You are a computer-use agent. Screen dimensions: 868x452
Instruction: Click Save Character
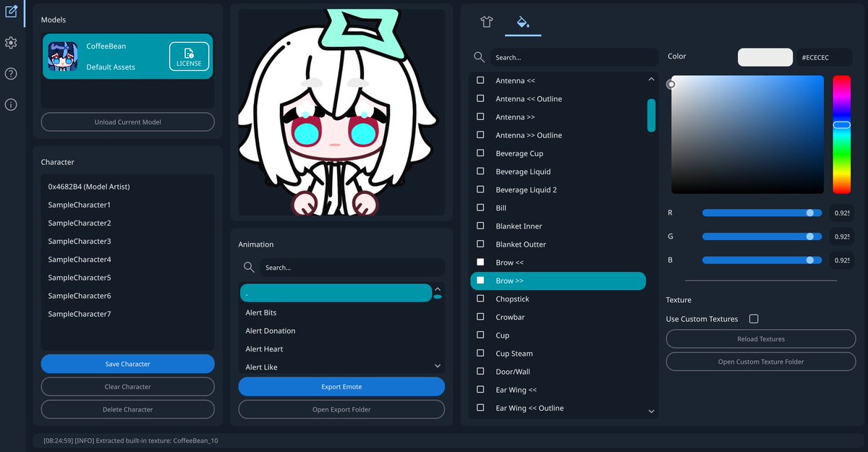(x=127, y=364)
